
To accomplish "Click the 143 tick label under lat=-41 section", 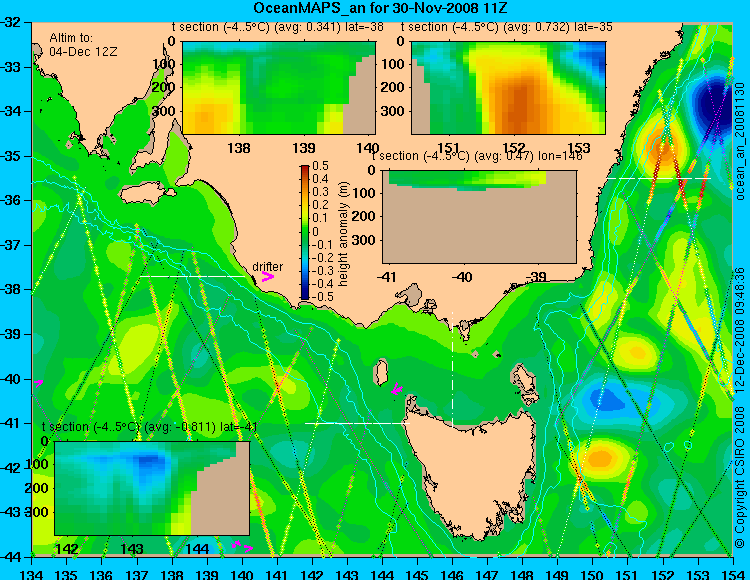I will pyautogui.click(x=132, y=548).
